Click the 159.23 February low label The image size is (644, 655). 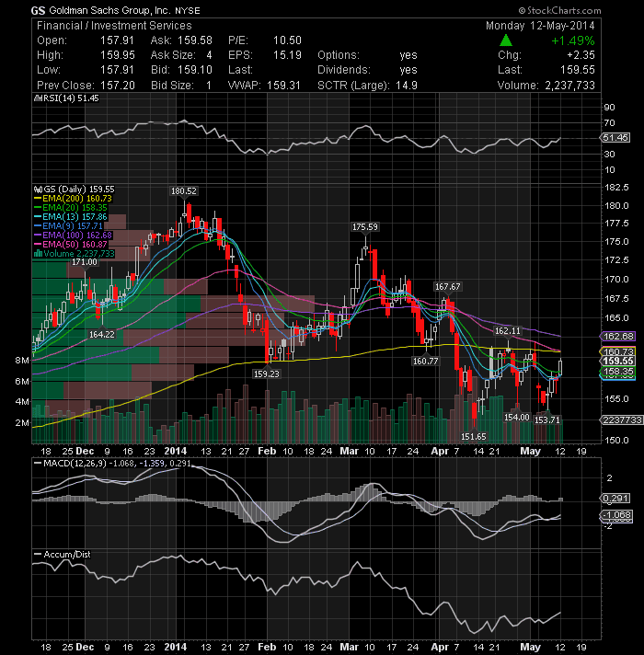point(267,373)
